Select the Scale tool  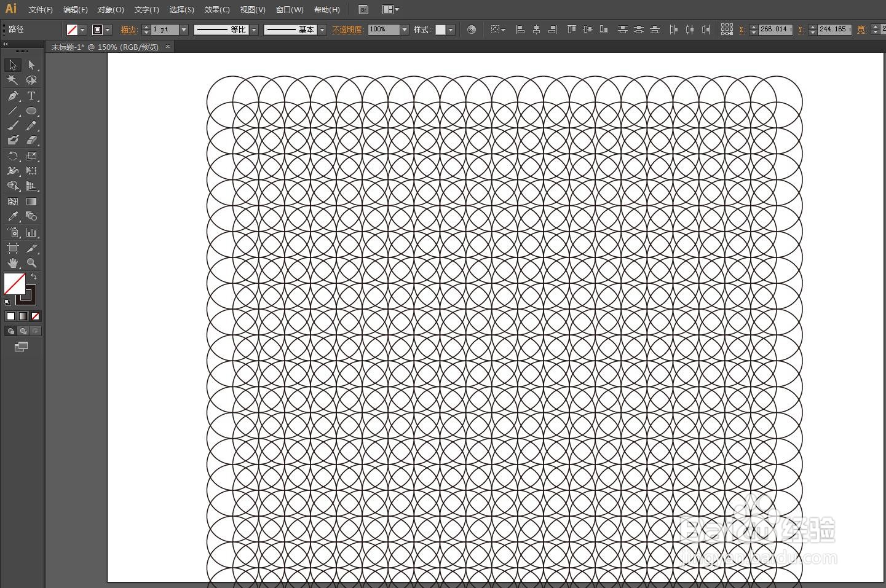(31, 156)
